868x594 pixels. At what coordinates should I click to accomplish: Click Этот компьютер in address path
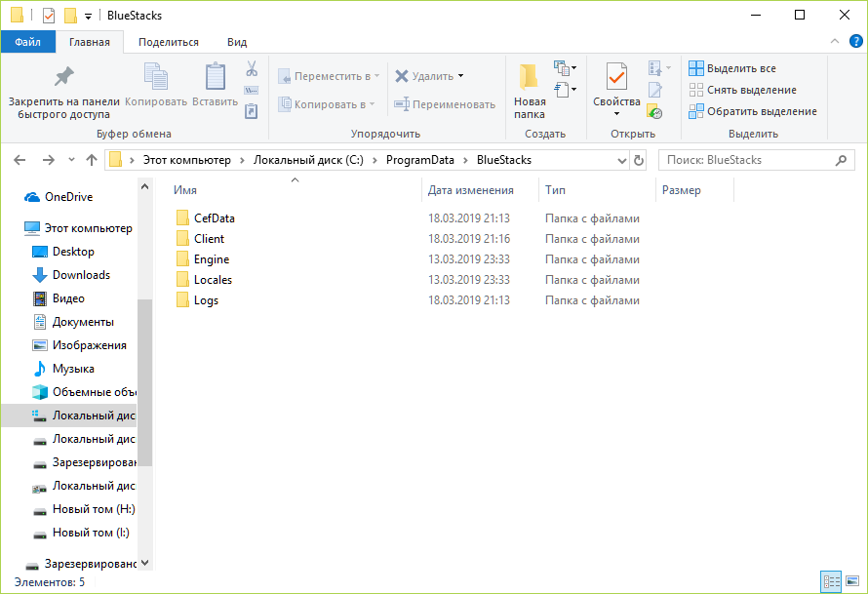click(x=187, y=160)
